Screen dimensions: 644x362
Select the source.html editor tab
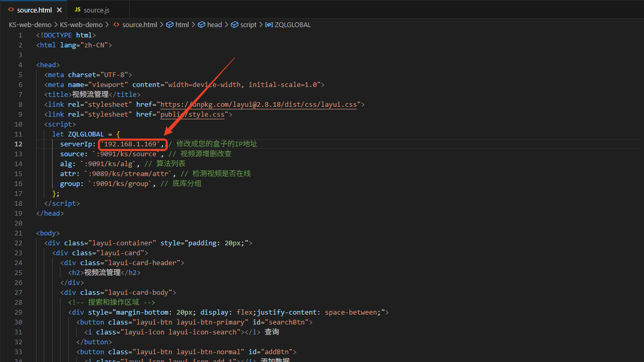34,10
